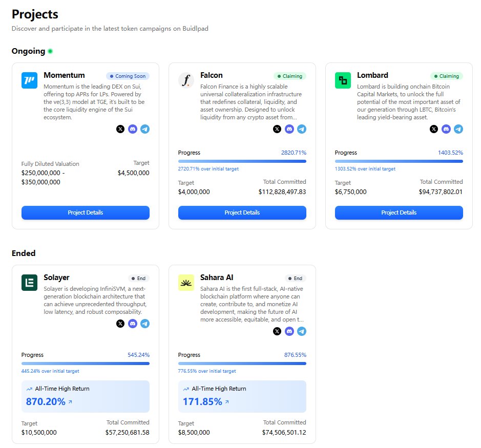Open Falcon Project Details
This screenshot has height=448, width=481.
[242, 212]
